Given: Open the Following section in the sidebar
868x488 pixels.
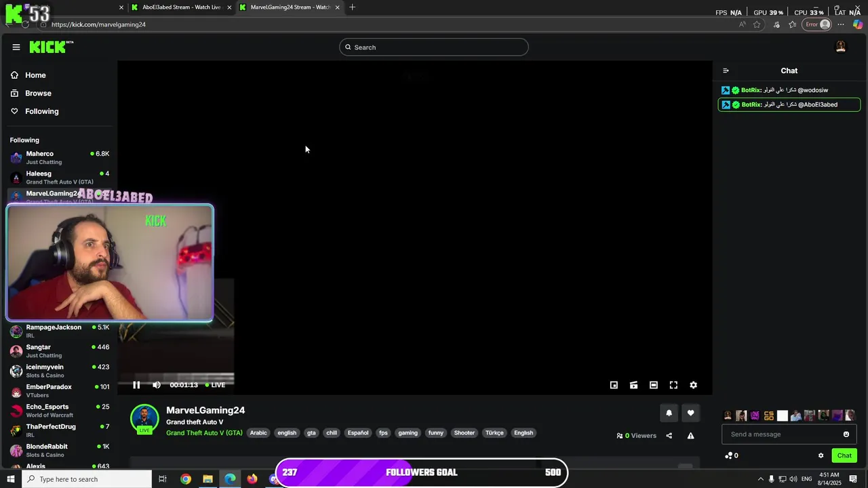Looking at the screenshot, I should coord(42,111).
